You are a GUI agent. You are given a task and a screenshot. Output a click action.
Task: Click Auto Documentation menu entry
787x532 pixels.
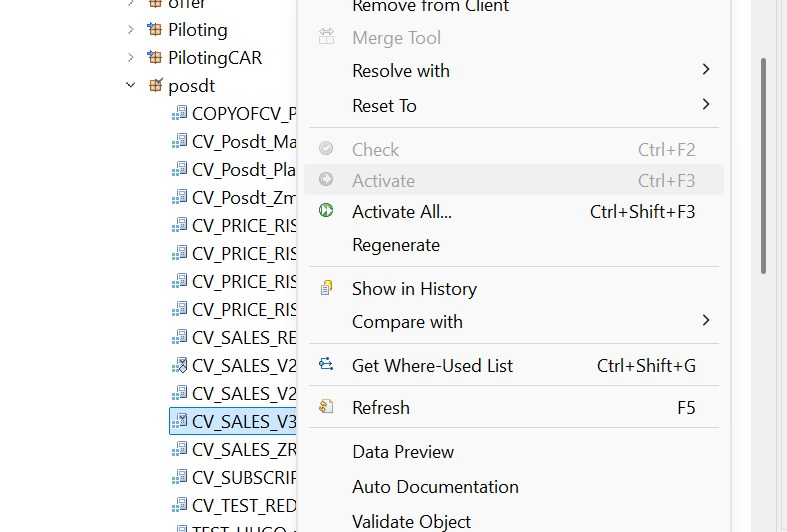[435, 487]
